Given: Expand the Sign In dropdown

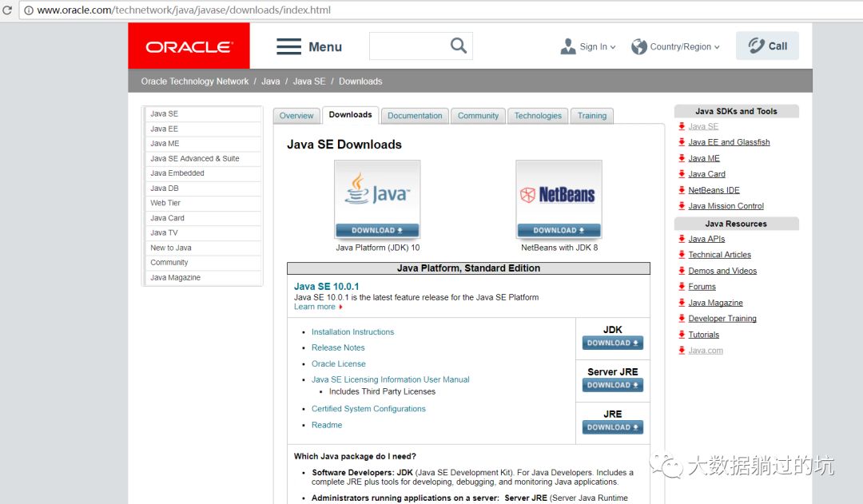Looking at the screenshot, I should click(x=613, y=47).
